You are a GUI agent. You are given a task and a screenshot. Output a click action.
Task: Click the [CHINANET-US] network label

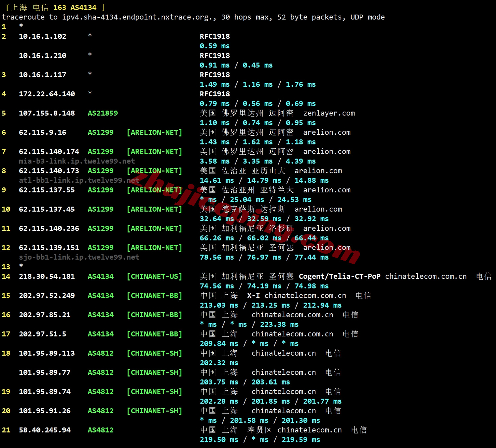[154, 276]
